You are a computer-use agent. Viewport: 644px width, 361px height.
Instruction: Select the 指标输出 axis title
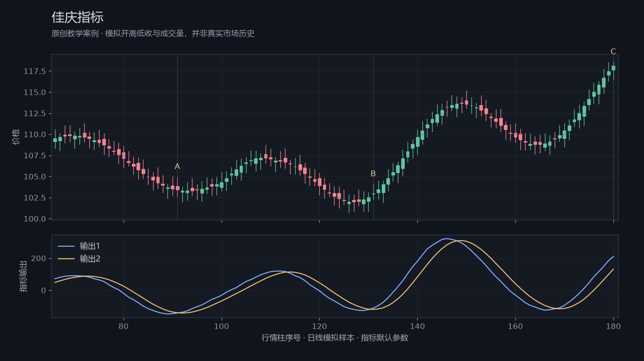tap(24, 276)
